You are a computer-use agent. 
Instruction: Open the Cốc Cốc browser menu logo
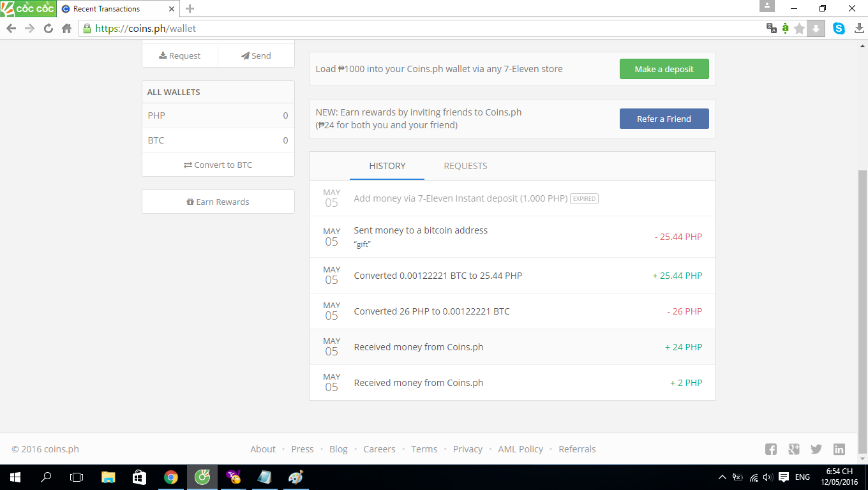[27, 9]
